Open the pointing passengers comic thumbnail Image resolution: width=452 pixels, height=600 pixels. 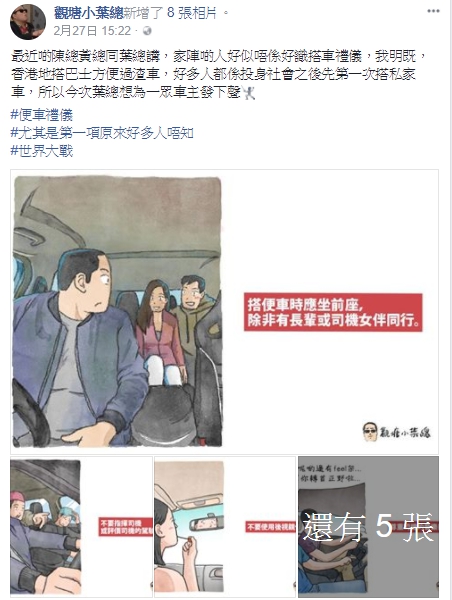[81, 527]
